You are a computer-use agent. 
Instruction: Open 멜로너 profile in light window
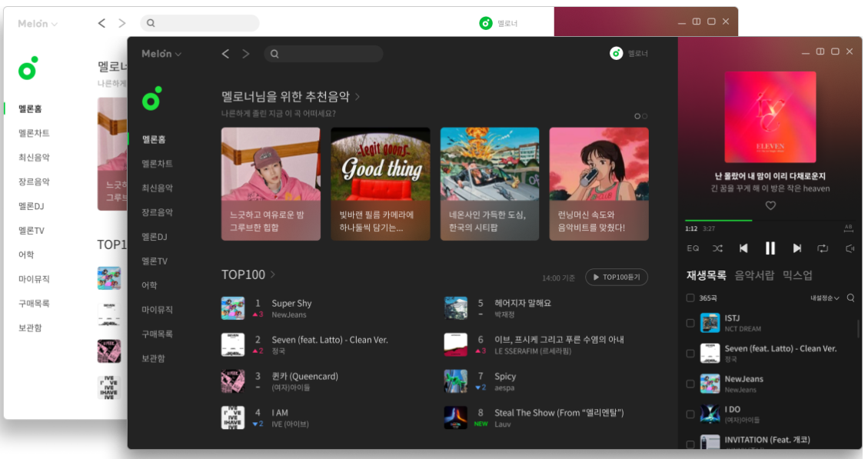click(x=498, y=23)
